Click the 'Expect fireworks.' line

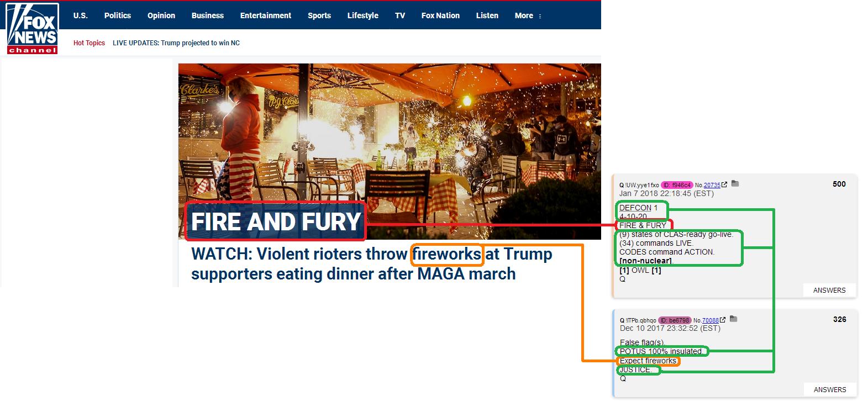[x=649, y=361]
